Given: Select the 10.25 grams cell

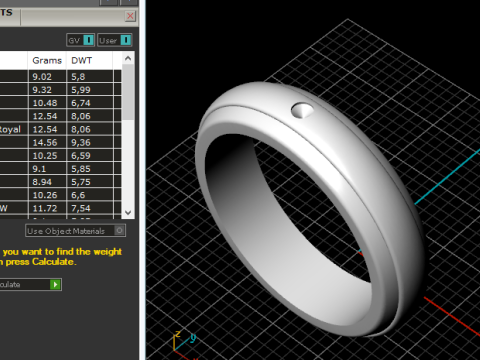Looking at the screenshot, I should coord(47,156).
